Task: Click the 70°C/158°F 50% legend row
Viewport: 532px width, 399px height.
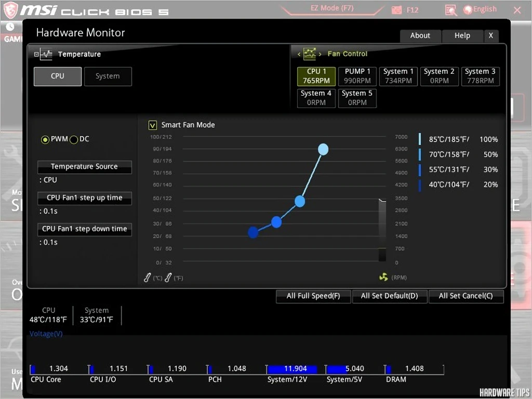Action: 458,154
